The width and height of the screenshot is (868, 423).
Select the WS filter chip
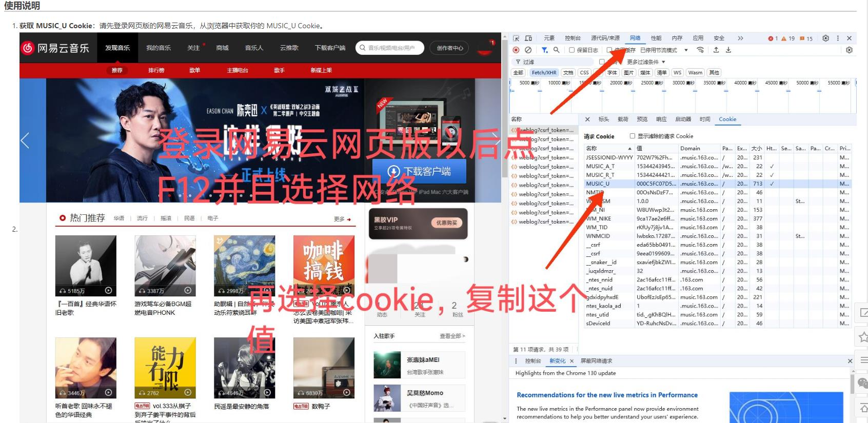pyautogui.click(x=677, y=72)
